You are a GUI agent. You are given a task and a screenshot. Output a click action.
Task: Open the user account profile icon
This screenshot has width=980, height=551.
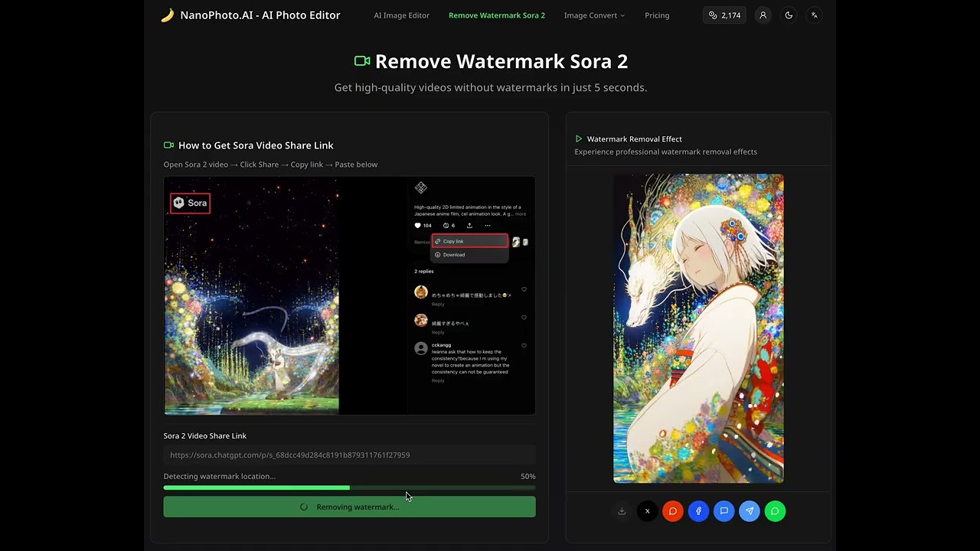(763, 15)
